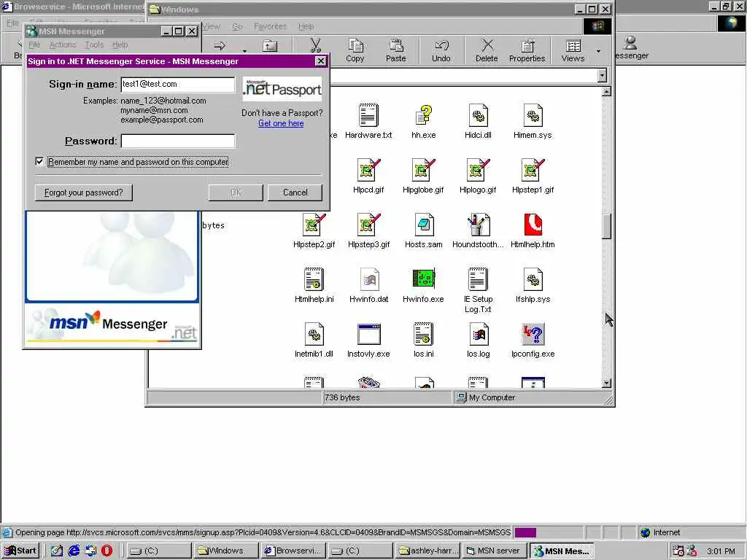Click the Explorer scrollbar up arrow
The width and height of the screenshot is (747, 560).
(x=606, y=91)
